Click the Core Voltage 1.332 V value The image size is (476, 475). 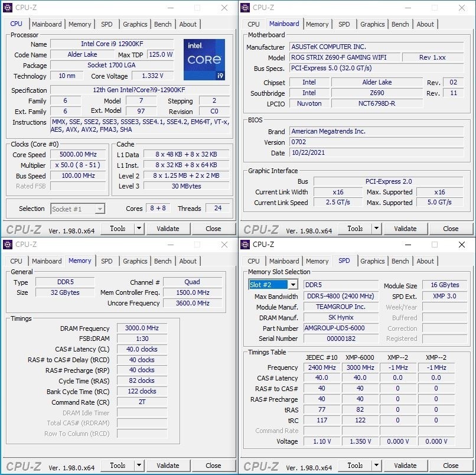pos(153,76)
